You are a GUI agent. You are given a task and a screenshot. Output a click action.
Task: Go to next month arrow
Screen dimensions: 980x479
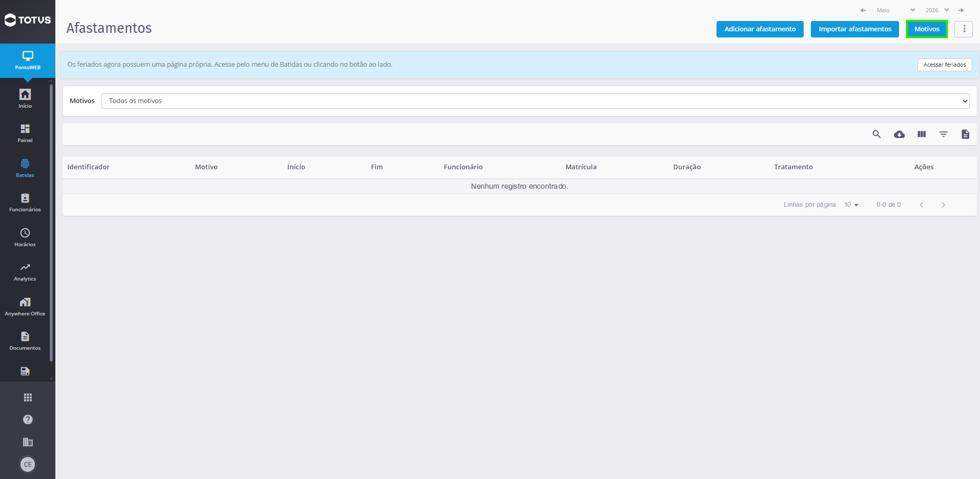tap(961, 10)
